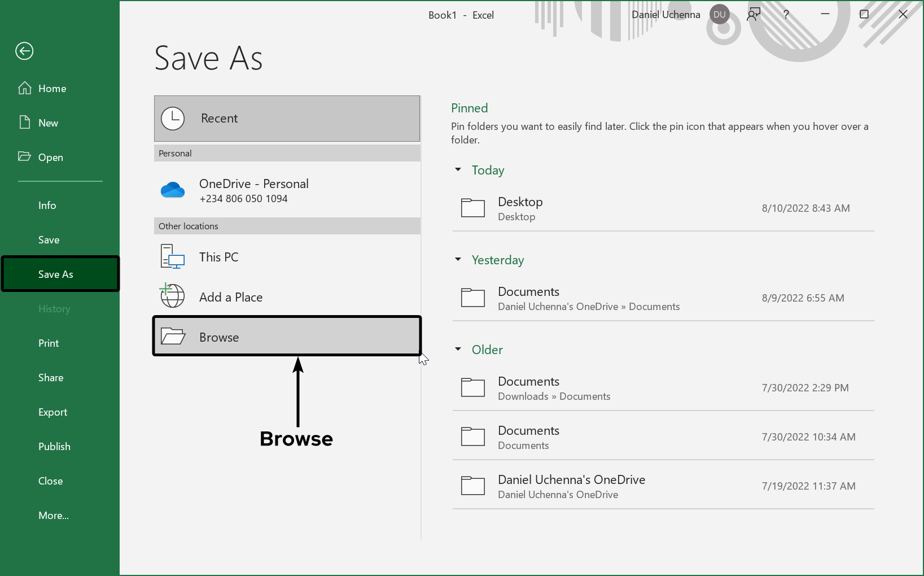The width and height of the screenshot is (924, 576).
Task: Click the Open folder icon in the sidebar
Action: click(x=25, y=157)
